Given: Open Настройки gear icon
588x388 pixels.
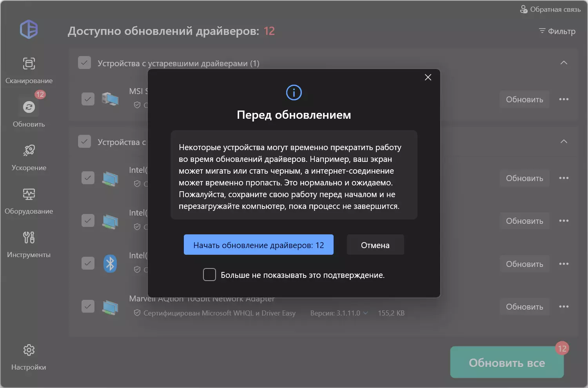Looking at the screenshot, I should pyautogui.click(x=29, y=350).
